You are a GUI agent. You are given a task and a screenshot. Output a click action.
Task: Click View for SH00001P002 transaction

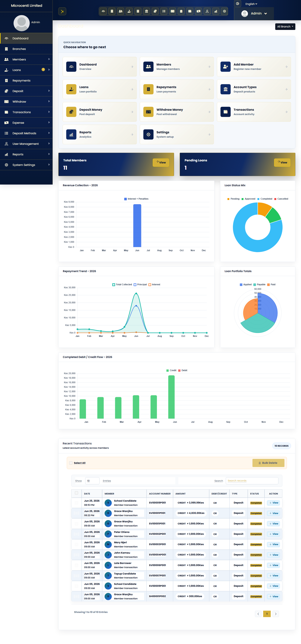[274, 597]
